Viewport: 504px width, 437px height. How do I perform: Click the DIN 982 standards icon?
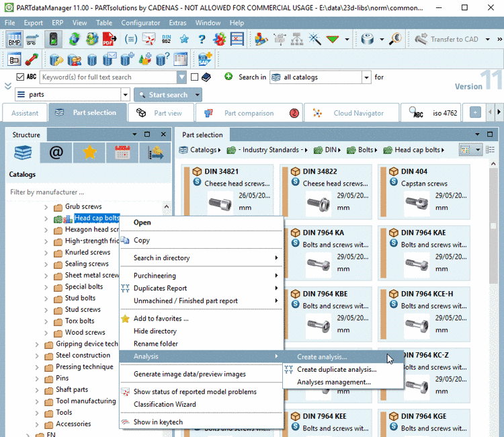click(x=166, y=39)
